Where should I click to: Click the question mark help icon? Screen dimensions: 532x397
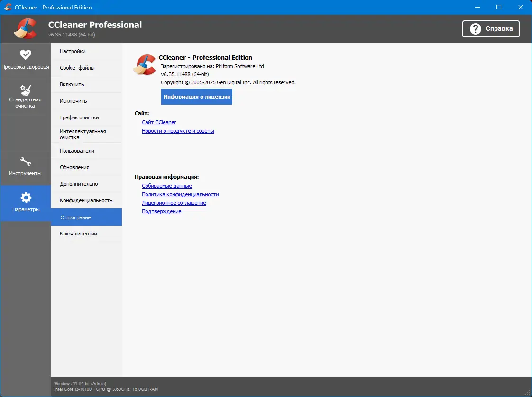(x=476, y=29)
